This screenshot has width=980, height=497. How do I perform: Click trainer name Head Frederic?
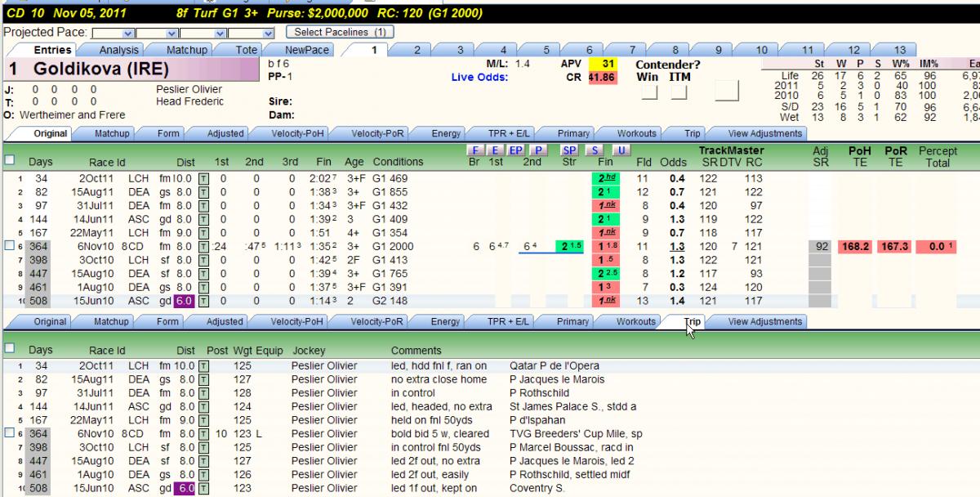click(x=188, y=102)
